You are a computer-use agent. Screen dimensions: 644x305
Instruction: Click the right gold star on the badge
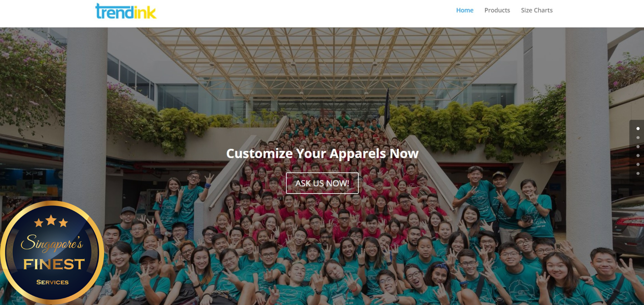coord(63,223)
